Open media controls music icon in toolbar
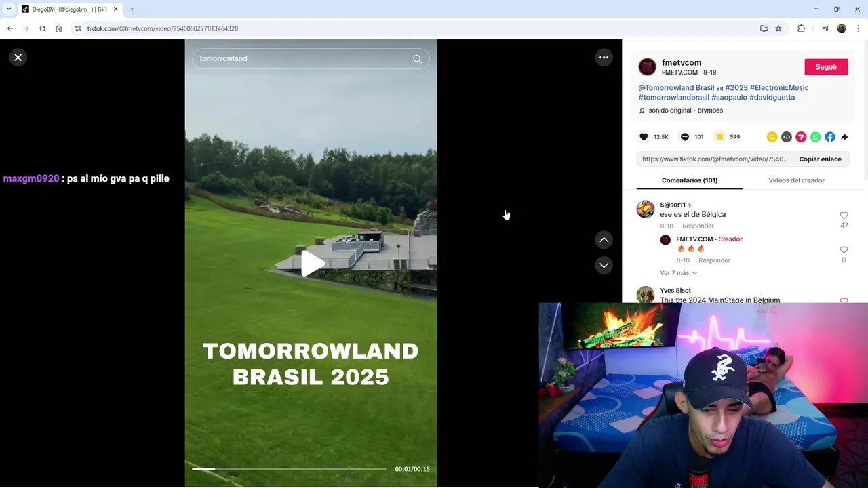Image resolution: width=868 pixels, height=488 pixels. pyautogui.click(x=825, y=28)
